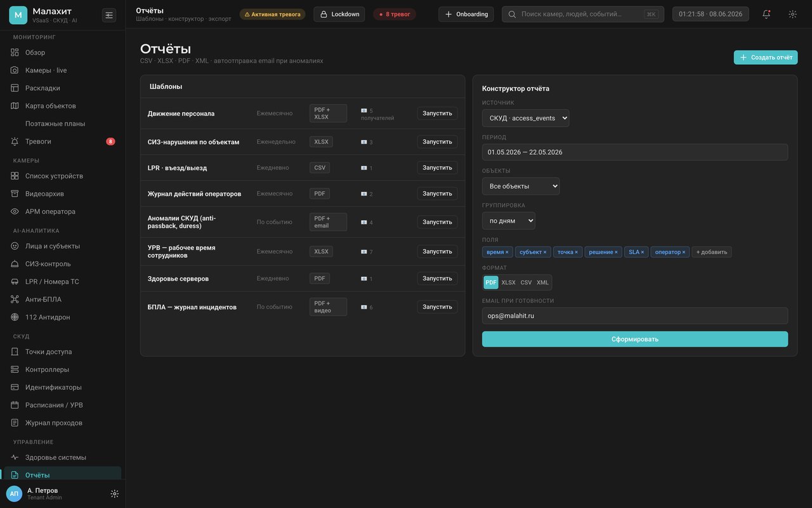This screenshot has width=812, height=508.
Task: Click the Лица и субъекты face icon
Action: pos(15,246)
